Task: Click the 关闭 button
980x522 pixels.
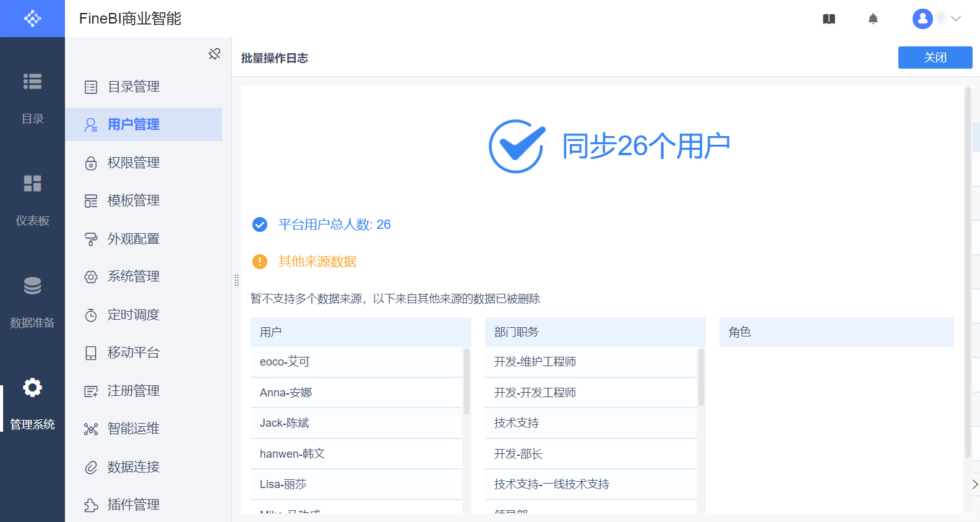Action: [935, 58]
